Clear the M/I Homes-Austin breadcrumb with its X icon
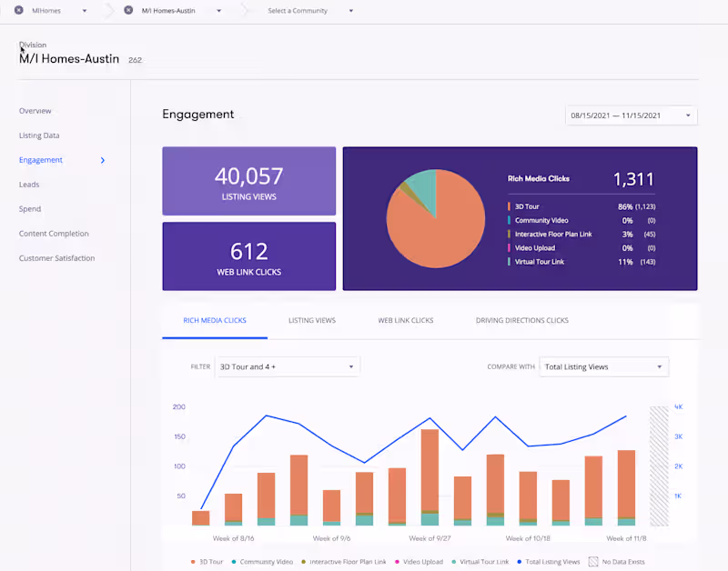728x571 pixels. coord(128,10)
